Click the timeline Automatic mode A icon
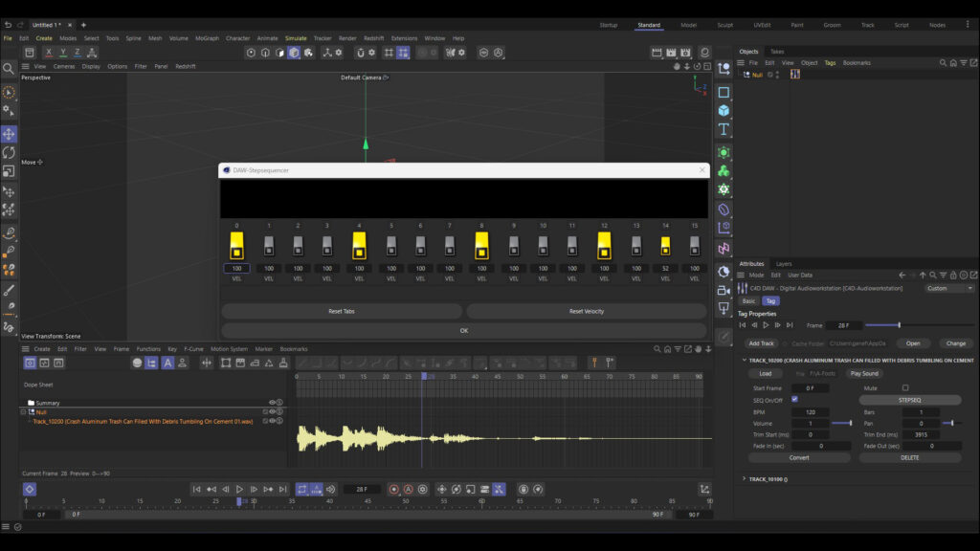Viewport: 980px width, 551px height. click(x=167, y=363)
